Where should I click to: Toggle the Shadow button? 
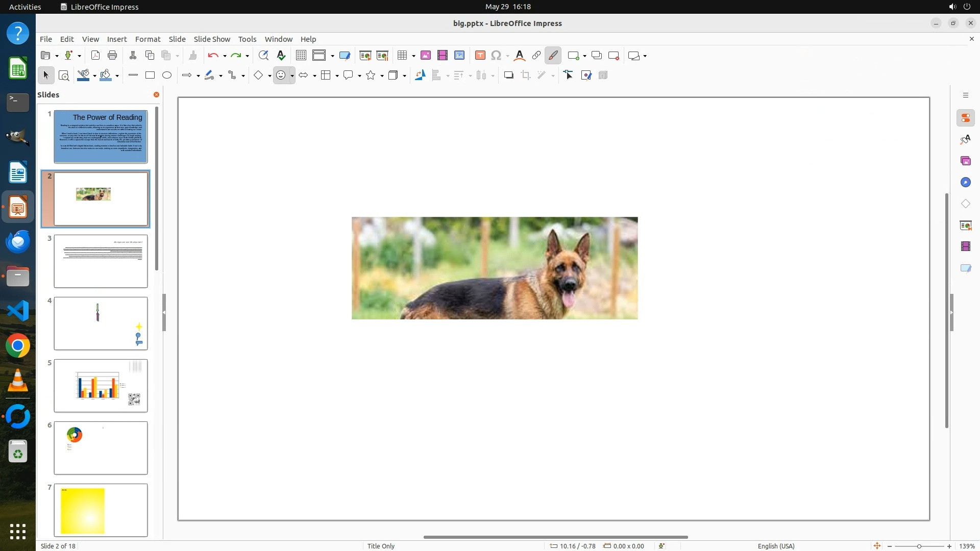pyautogui.click(x=508, y=76)
